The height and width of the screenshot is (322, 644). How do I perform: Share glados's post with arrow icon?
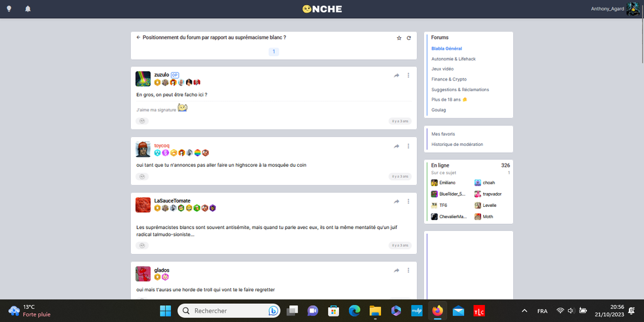397,270
